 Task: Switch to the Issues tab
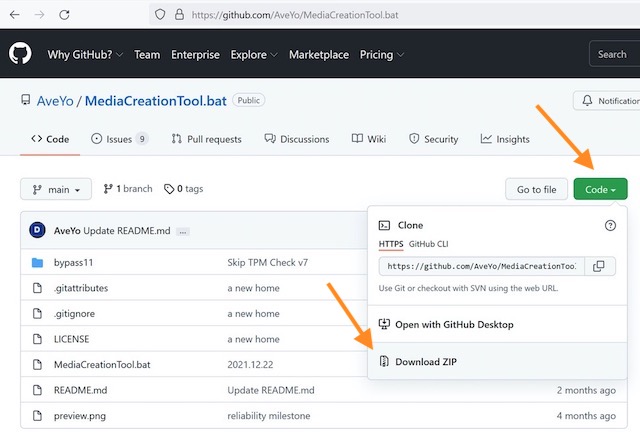[x=119, y=139]
